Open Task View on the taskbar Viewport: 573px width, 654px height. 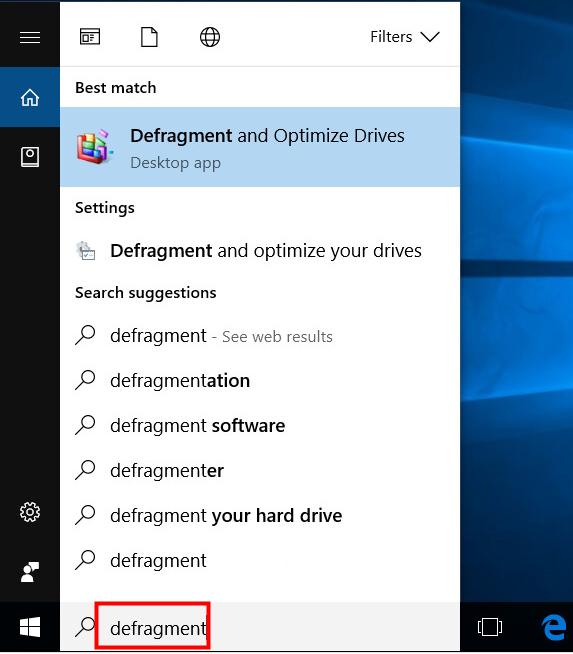[x=490, y=627]
